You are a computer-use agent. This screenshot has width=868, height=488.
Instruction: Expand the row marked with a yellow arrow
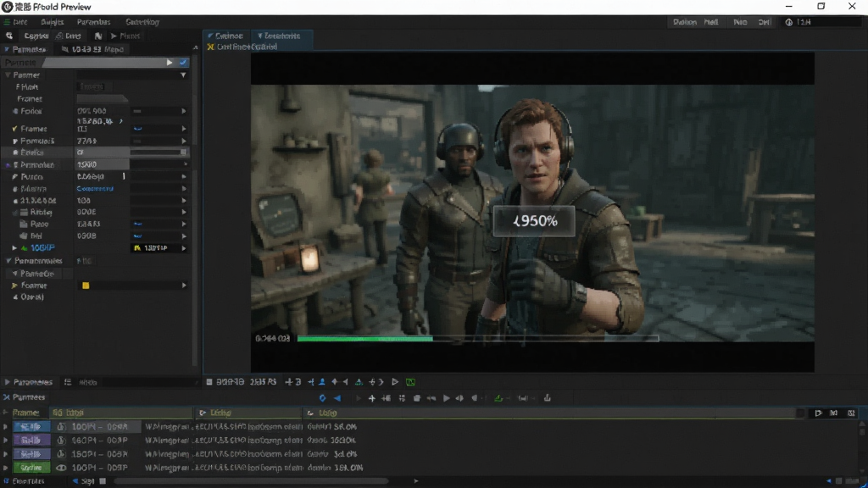coord(15,286)
